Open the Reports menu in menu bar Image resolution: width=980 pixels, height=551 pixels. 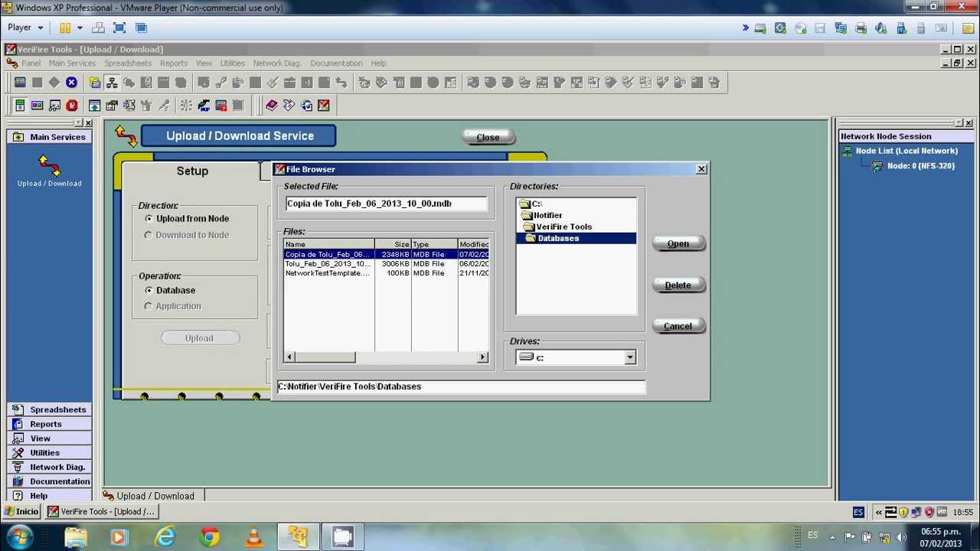point(173,63)
